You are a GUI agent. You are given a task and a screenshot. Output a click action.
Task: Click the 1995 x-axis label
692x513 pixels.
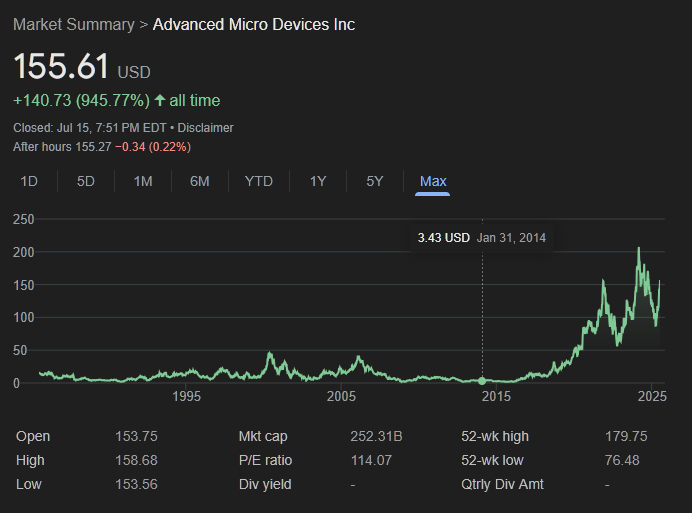[x=187, y=396]
